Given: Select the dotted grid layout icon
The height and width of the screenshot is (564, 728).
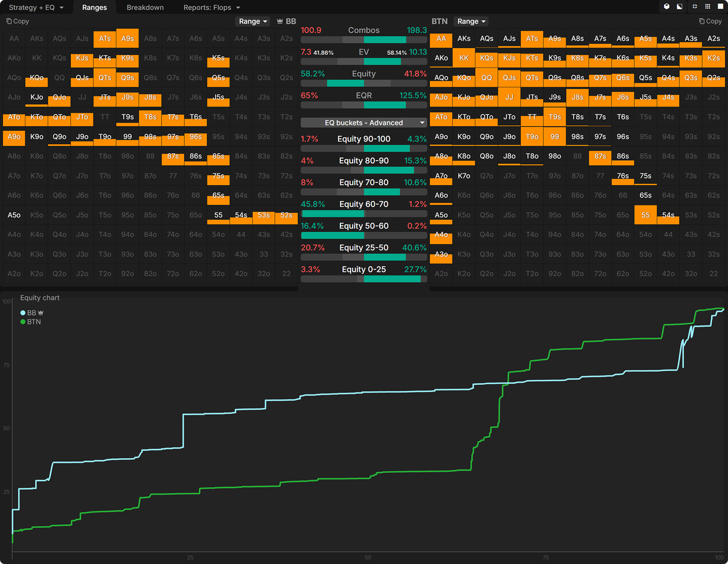Looking at the screenshot, I should point(708,6).
